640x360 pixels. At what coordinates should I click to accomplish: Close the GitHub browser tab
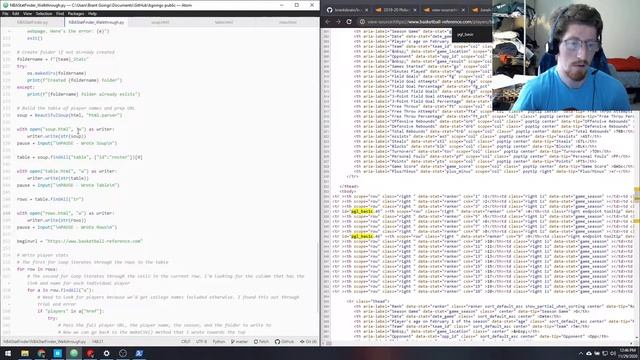[x=366, y=10]
